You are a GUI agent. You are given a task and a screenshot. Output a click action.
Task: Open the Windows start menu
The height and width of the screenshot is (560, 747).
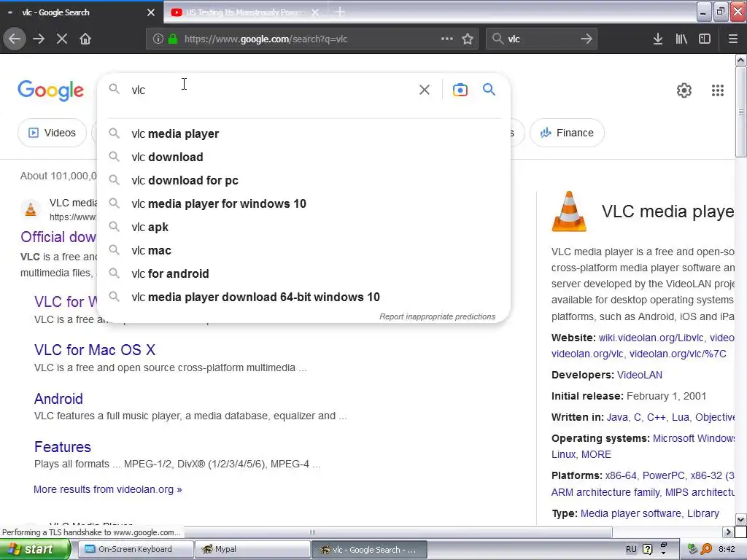(35, 549)
